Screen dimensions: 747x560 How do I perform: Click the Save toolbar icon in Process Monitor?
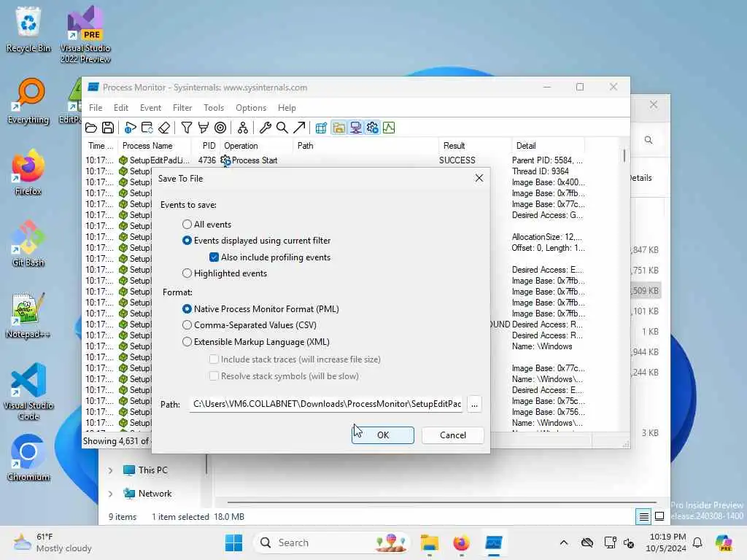point(108,128)
